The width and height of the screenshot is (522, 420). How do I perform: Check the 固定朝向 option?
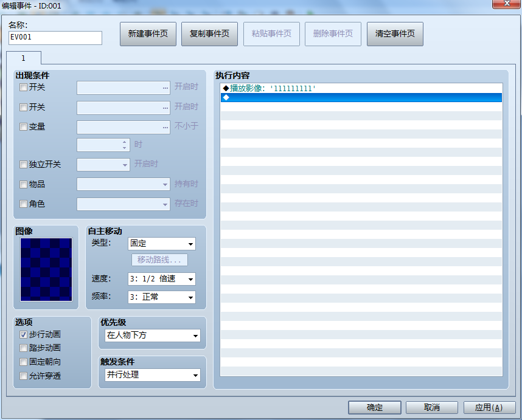[23, 362]
